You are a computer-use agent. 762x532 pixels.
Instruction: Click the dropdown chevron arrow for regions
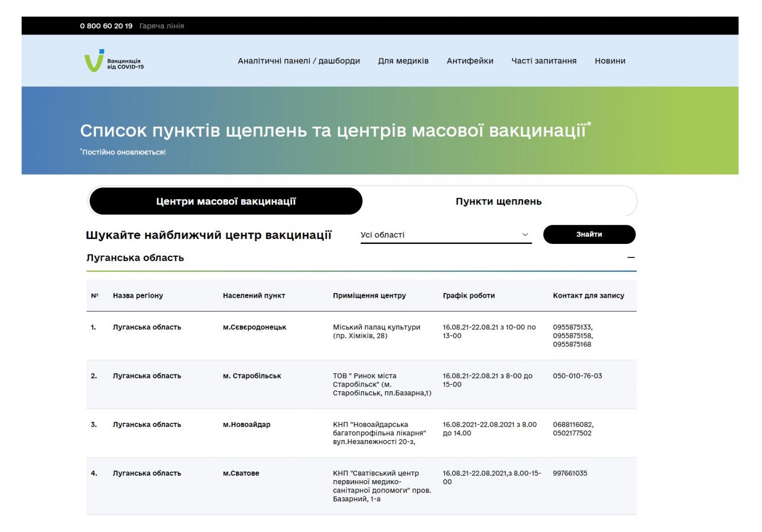pos(525,235)
